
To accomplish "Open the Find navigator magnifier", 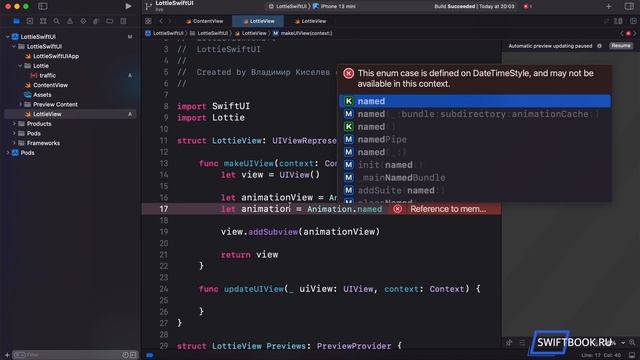I will click(x=56, y=21).
